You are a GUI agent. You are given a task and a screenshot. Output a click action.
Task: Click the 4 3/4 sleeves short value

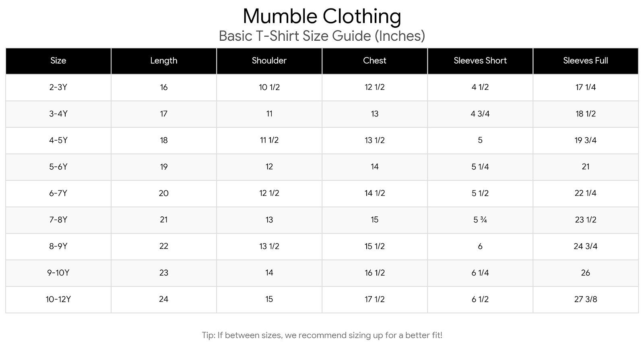(x=480, y=114)
